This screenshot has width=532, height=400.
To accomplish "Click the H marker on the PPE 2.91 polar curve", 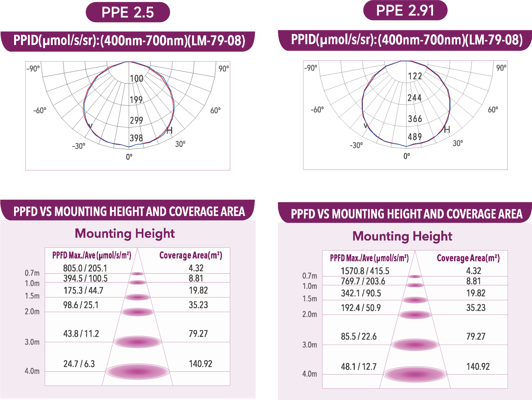I will coord(447,129).
